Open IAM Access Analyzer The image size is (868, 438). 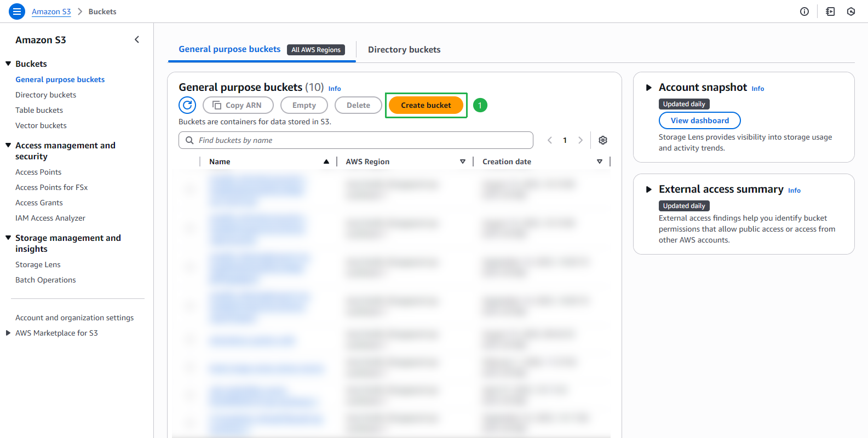coord(50,218)
